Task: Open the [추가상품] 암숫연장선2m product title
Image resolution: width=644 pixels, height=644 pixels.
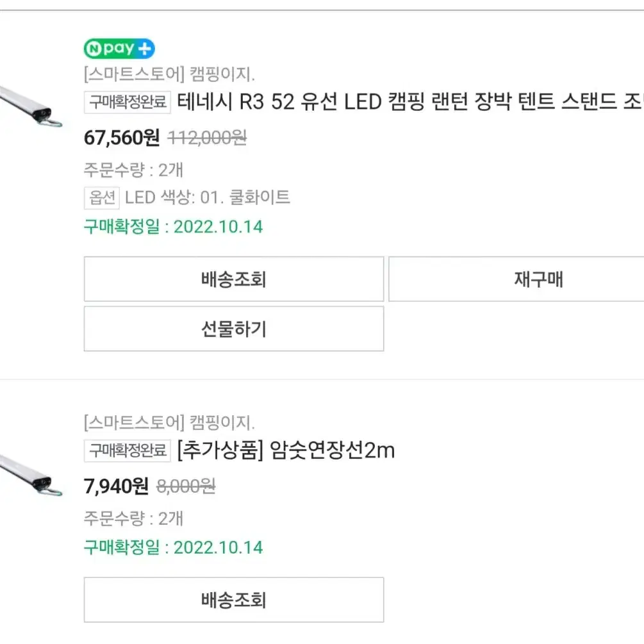Action: [x=286, y=450]
